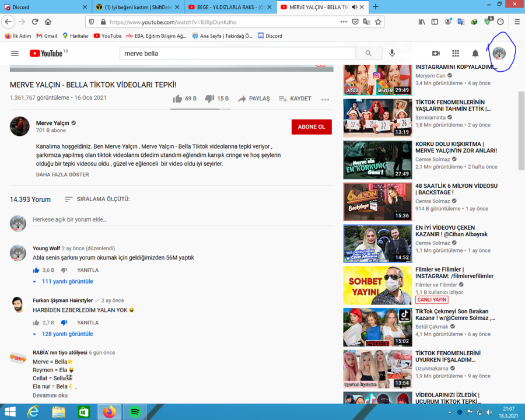Open the TİKTOK FENOMENLERİNİN YAŞLARINI thumbnail
The image size is (525, 420).
click(377, 118)
